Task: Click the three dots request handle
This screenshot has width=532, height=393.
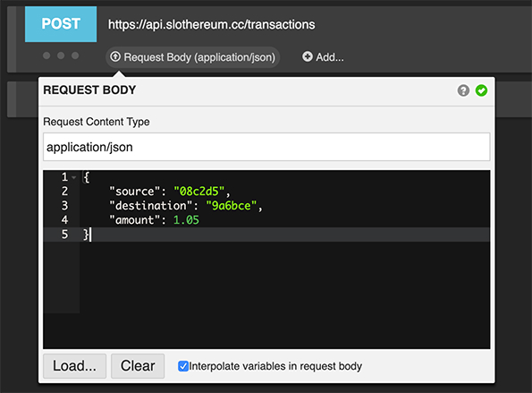Action: [x=61, y=56]
